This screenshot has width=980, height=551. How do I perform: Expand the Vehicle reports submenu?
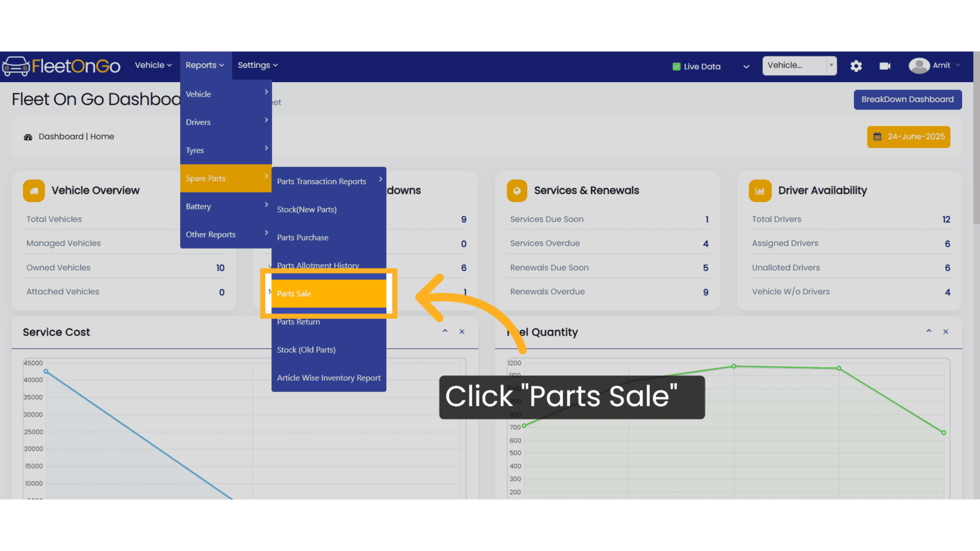pos(226,94)
